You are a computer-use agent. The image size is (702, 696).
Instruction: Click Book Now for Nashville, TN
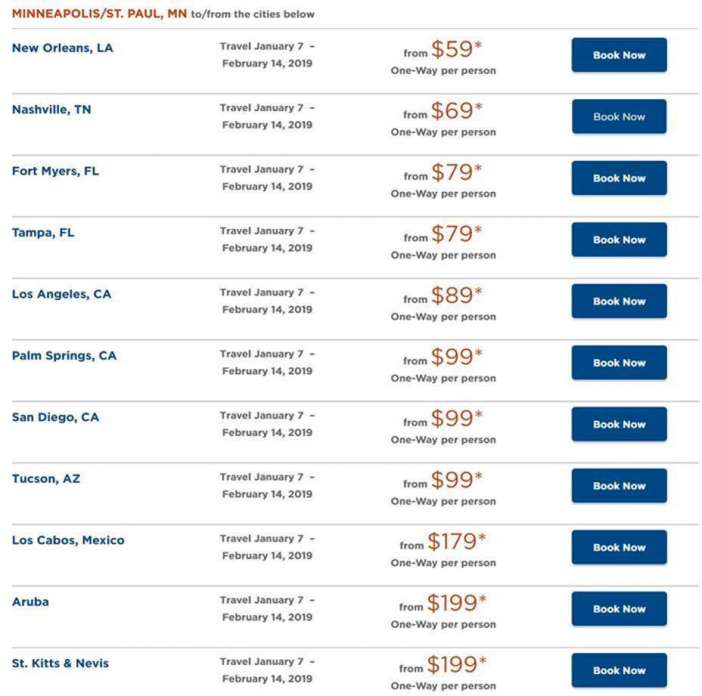point(619,117)
